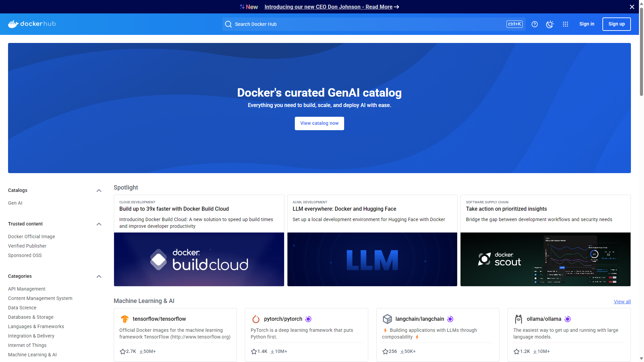644x362 pixels.
Task: Click the star icon on langchain card
Action: (385, 351)
